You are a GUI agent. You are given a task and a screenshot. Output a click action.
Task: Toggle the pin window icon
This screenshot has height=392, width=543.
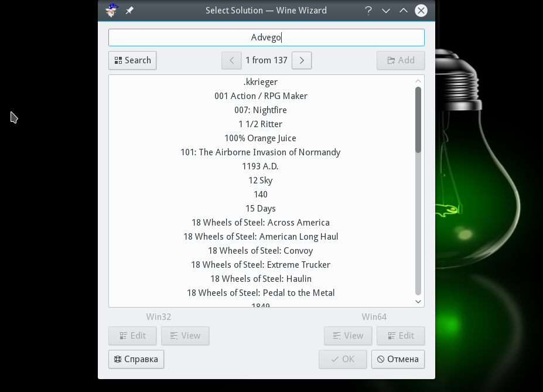coord(129,11)
